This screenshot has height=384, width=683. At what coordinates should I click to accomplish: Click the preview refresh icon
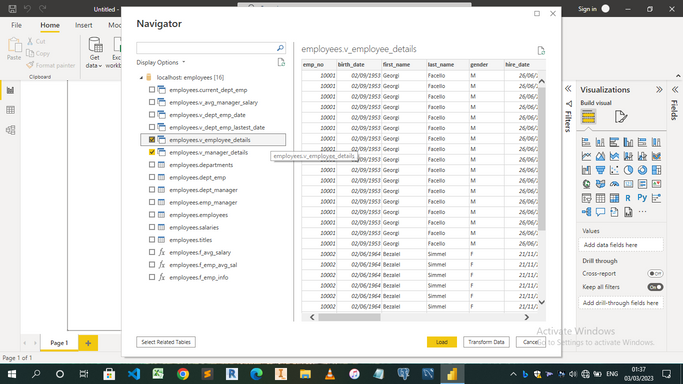tap(541, 51)
